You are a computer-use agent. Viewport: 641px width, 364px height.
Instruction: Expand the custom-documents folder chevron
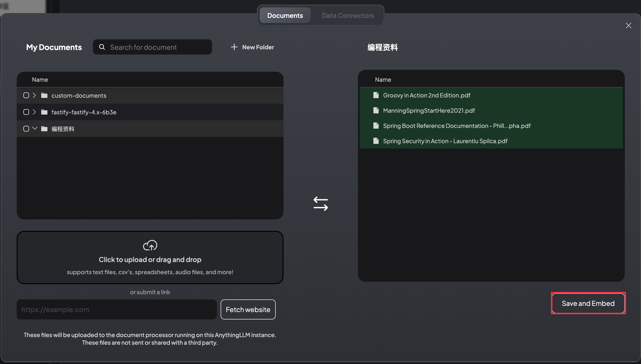click(35, 95)
